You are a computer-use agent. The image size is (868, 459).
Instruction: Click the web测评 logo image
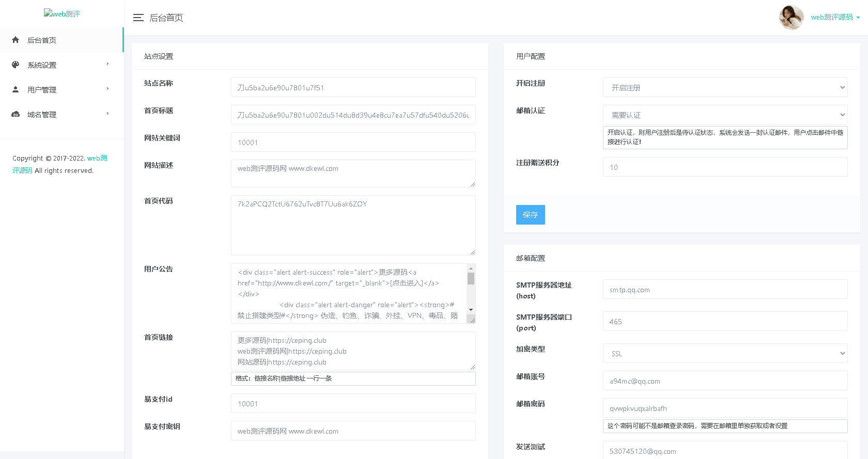point(61,14)
